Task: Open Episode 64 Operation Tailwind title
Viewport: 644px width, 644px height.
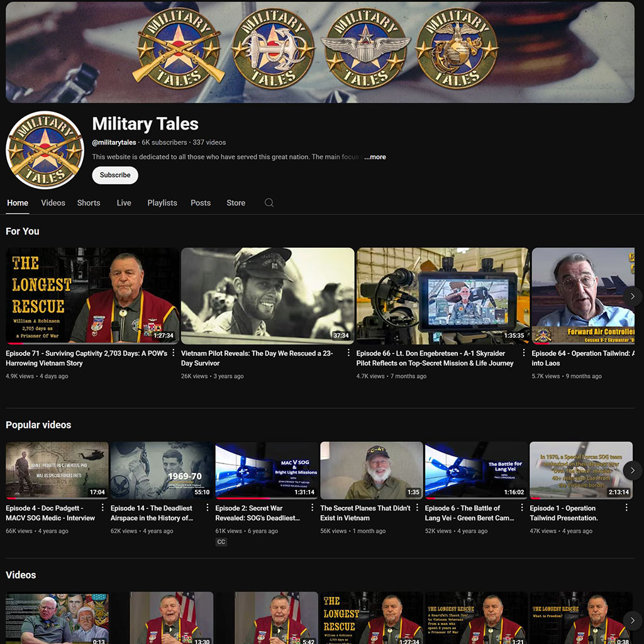Action: point(583,358)
